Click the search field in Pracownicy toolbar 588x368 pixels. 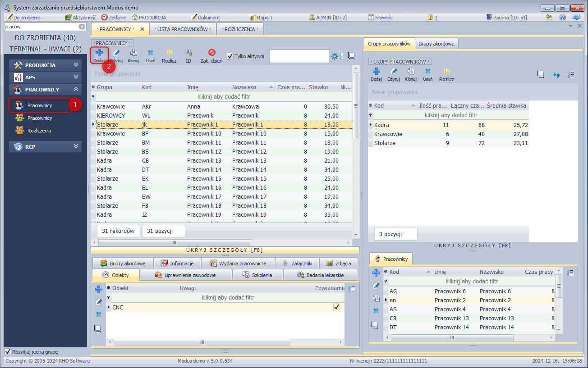(x=299, y=56)
